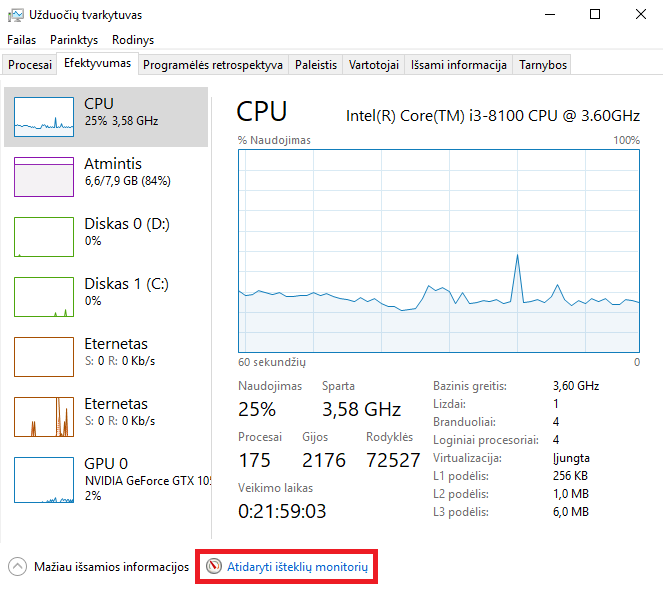Click the Mažiau išsamios informacijos label
The height and width of the screenshot is (590, 663).
click(112, 567)
